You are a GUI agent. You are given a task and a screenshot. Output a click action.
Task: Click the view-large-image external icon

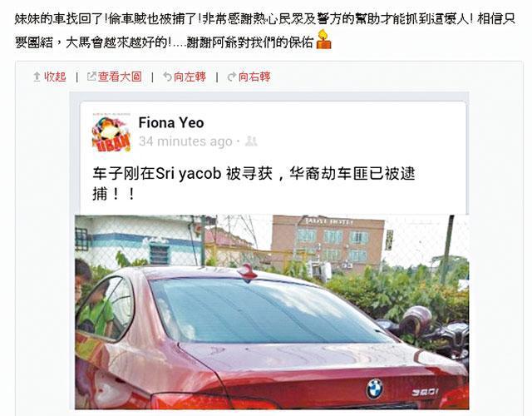tap(91, 77)
